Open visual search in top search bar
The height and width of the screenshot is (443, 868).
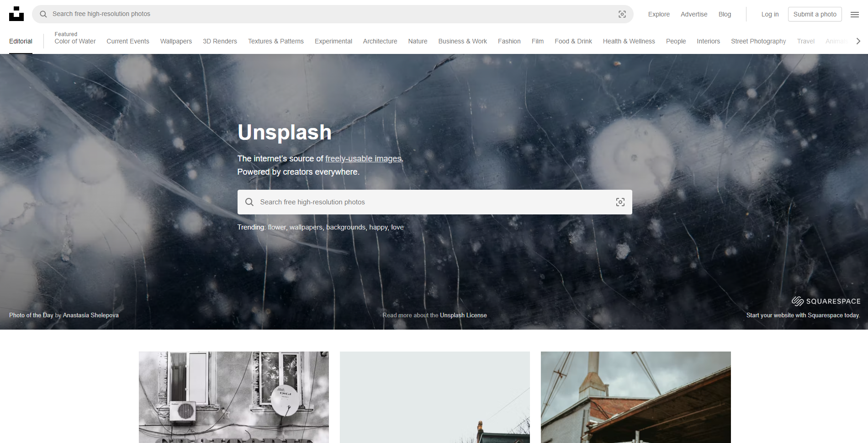pyautogui.click(x=622, y=14)
